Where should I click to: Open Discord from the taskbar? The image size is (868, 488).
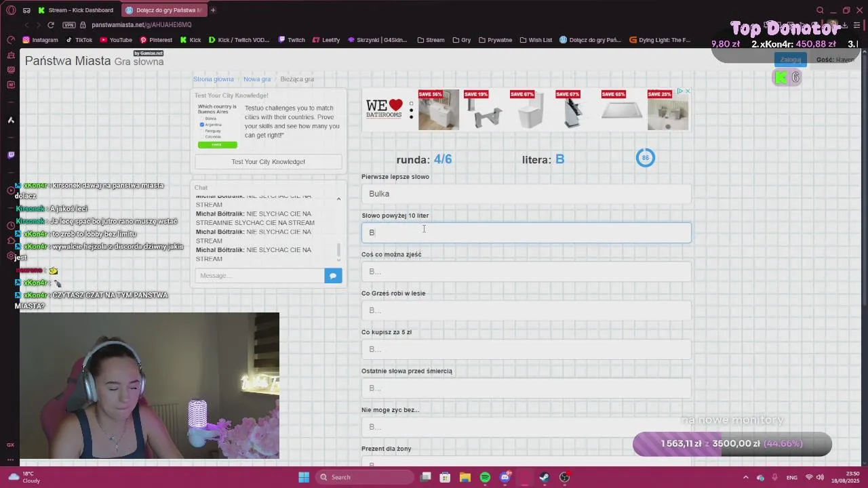pos(505,477)
